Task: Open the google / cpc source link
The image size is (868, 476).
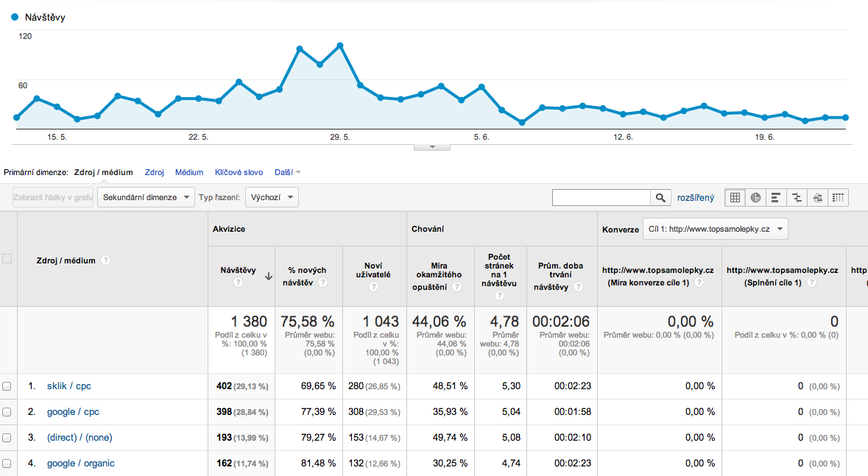Action: [73, 412]
